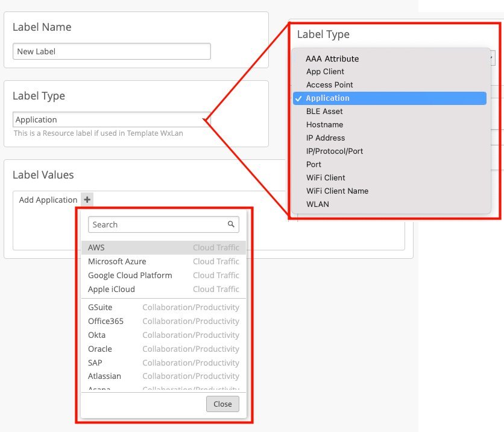Select Google Cloud Platform application
Viewport: 504px width, 432px height.
(x=130, y=275)
